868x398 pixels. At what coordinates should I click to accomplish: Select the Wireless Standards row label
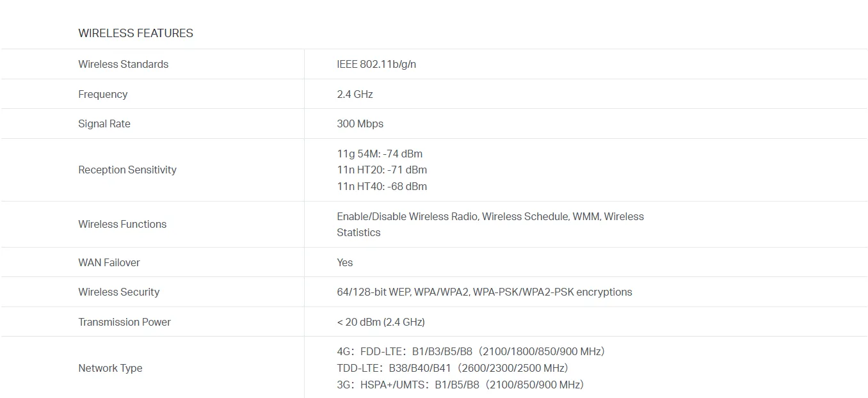coord(124,64)
